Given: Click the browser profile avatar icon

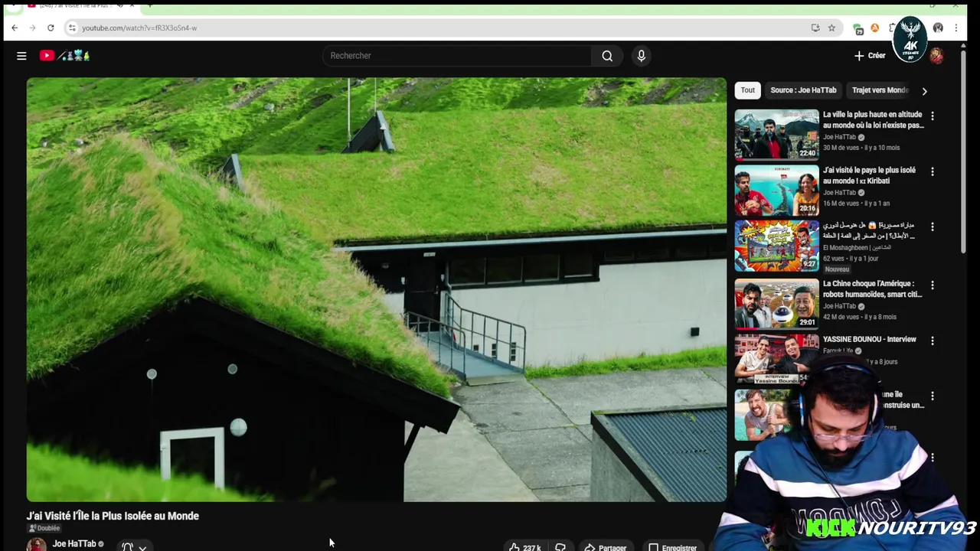Looking at the screenshot, I should 938,28.
